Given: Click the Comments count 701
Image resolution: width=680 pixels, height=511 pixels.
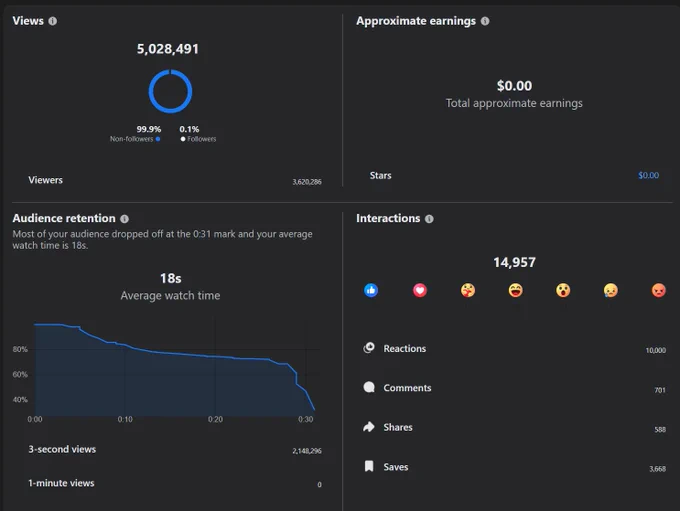Looking at the screenshot, I should tap(660, 390).
